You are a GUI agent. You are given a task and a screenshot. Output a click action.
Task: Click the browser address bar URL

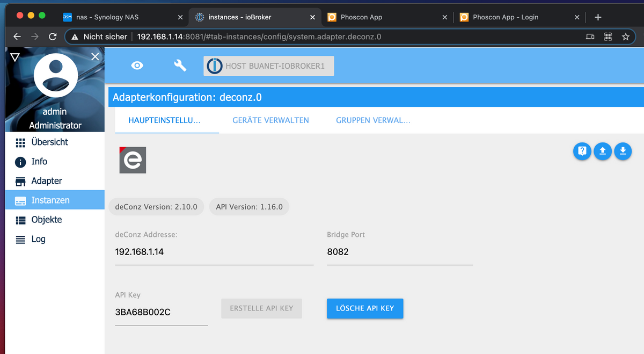[x=259, y=37]
